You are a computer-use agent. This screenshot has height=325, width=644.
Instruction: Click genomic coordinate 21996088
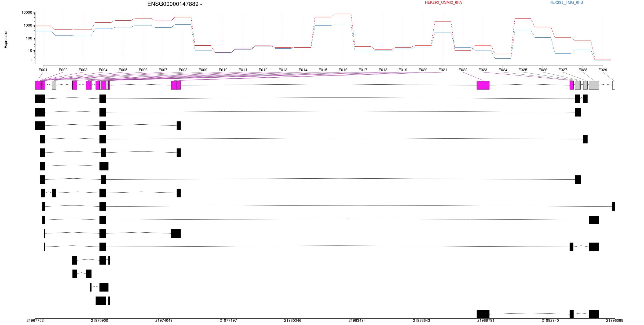click(x=615, y=320)
